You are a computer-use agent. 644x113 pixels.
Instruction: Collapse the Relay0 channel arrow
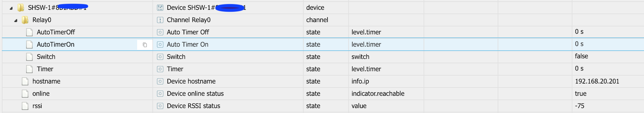(x=16, y=21)
